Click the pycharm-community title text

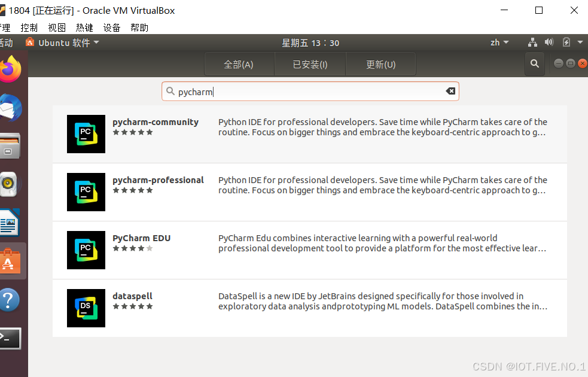[x=156, y=122]
